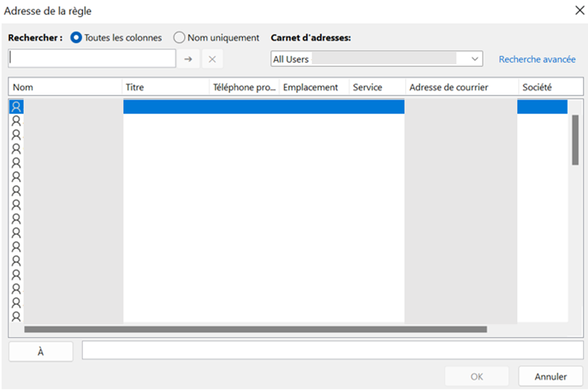
Task: Close the 'Adresse de la règle' dialog
Action: [x=580, y=10]
